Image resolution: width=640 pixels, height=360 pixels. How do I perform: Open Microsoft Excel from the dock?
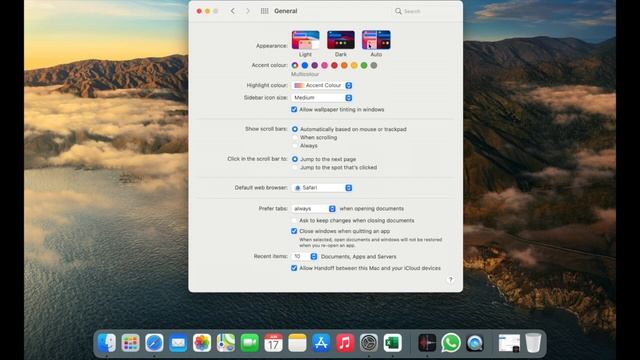pos(393,342)
